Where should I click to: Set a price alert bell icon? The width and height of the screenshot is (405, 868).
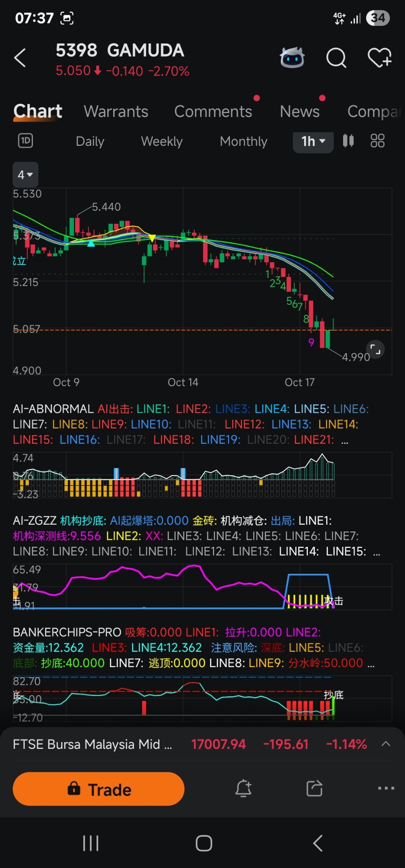click(x=243, y=788)
